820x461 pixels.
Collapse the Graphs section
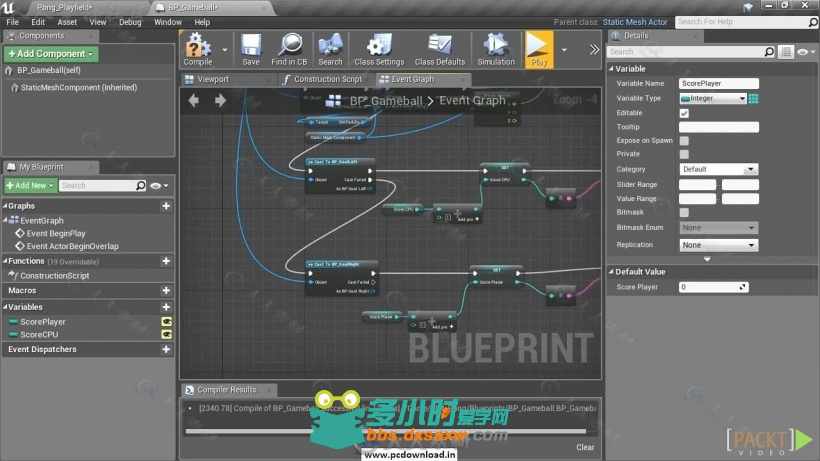coord(5,206)
